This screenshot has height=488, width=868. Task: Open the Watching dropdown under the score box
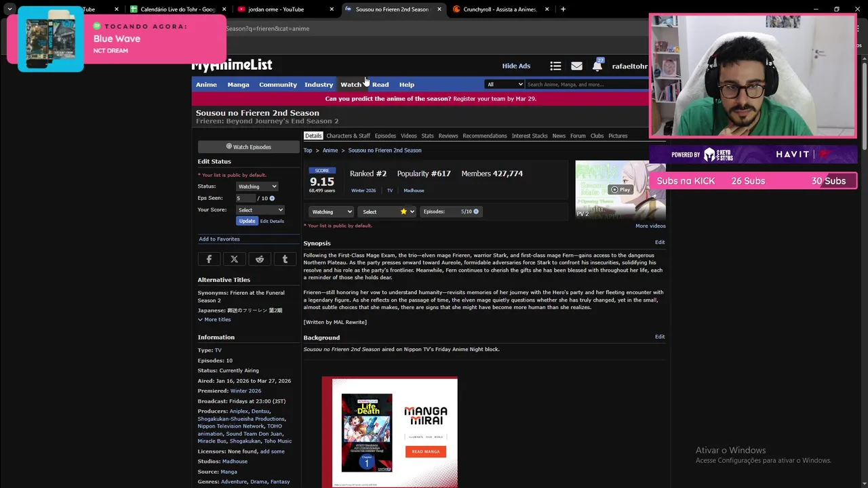(331, 211)
